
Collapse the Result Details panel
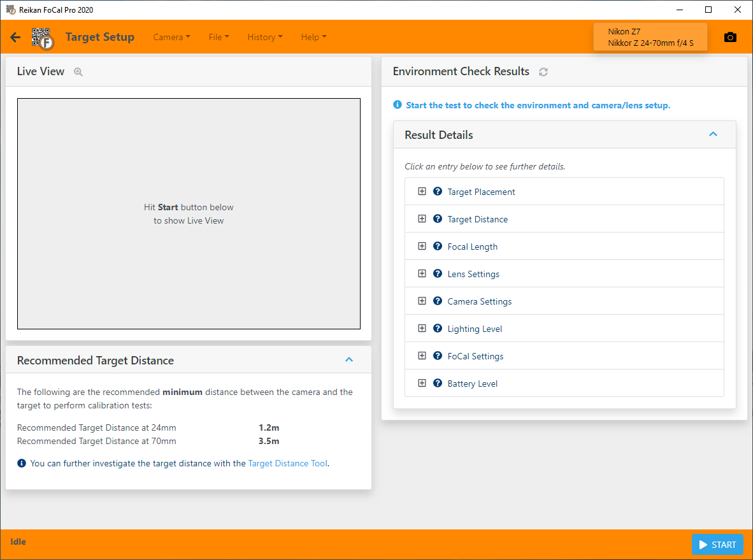click(713, 134)
